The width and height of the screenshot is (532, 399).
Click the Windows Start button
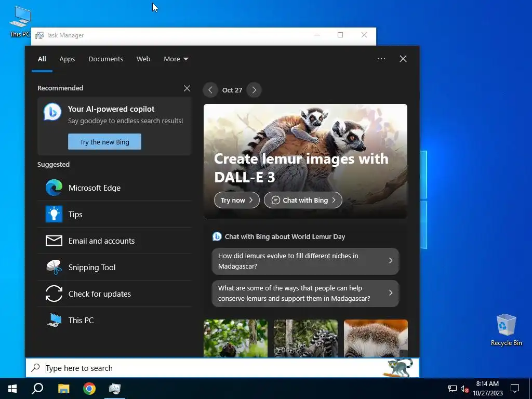pyautogui.click(x=12, y=389)
